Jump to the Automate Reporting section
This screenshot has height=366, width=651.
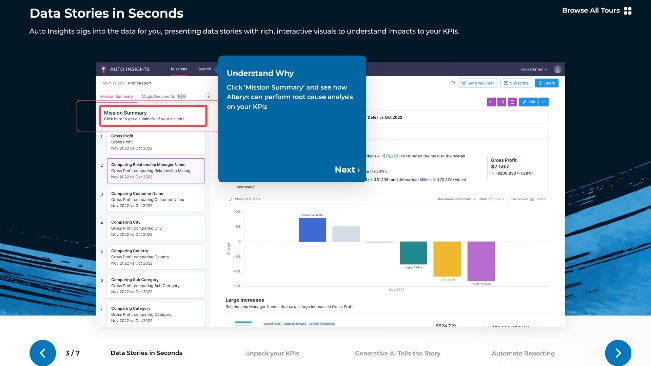pyautogui.click(x=523, y=353)
